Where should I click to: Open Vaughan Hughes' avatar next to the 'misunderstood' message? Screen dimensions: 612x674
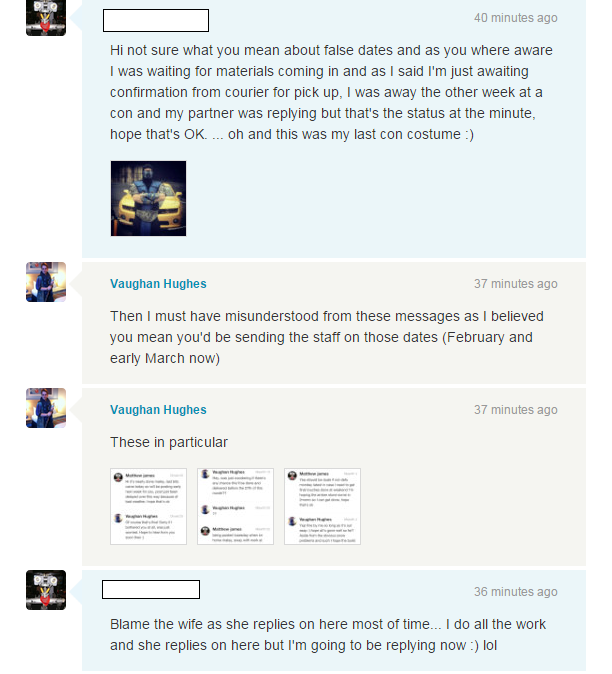pos(46,282)
